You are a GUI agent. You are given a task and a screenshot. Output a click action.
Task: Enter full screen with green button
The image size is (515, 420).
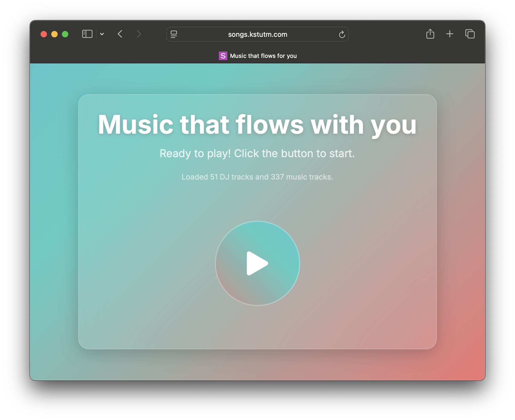click(x=65, y=34)
